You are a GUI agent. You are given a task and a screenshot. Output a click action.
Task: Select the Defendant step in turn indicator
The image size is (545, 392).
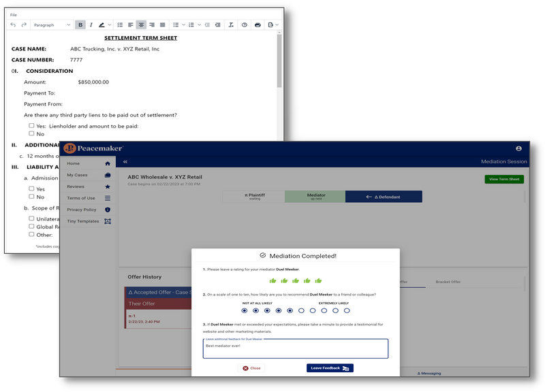click(x=384, y=197)
